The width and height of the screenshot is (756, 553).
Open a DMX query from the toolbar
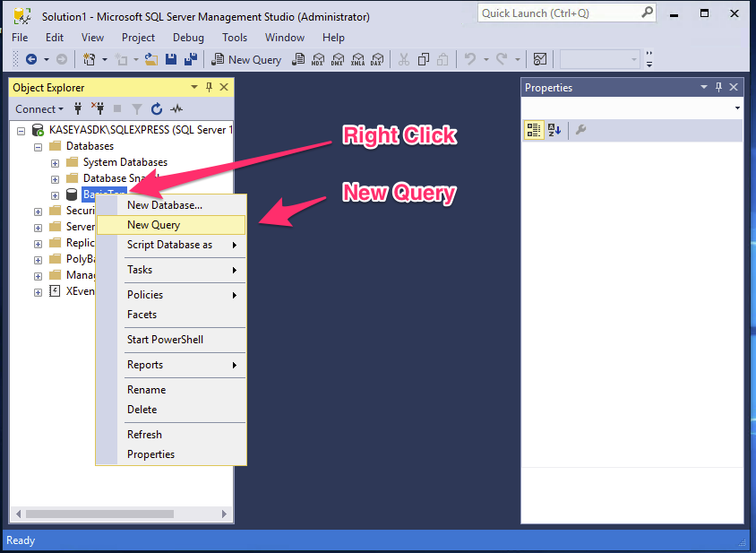pos(338,59)
